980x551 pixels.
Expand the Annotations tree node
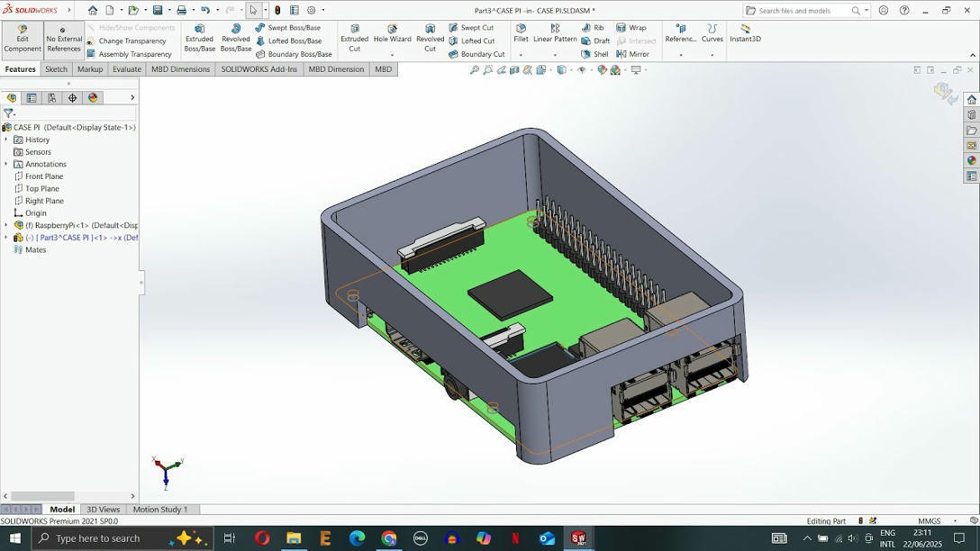tap(6, 164)
